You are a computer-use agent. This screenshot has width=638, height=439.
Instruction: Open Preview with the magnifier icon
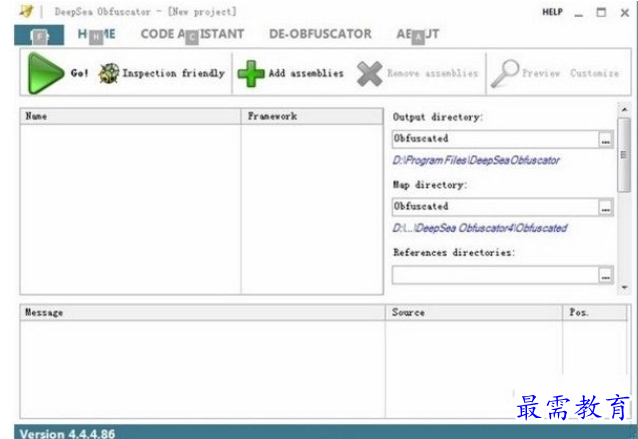pos(505,74)
